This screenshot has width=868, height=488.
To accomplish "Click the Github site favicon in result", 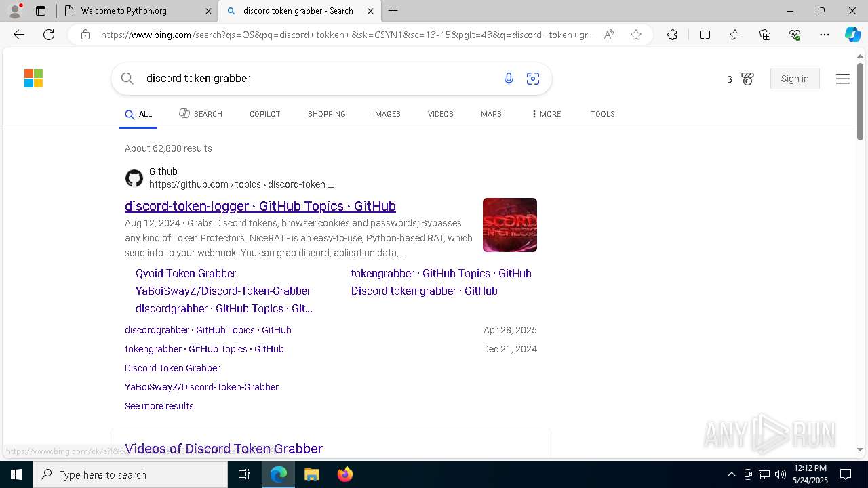I will (134, 178).
